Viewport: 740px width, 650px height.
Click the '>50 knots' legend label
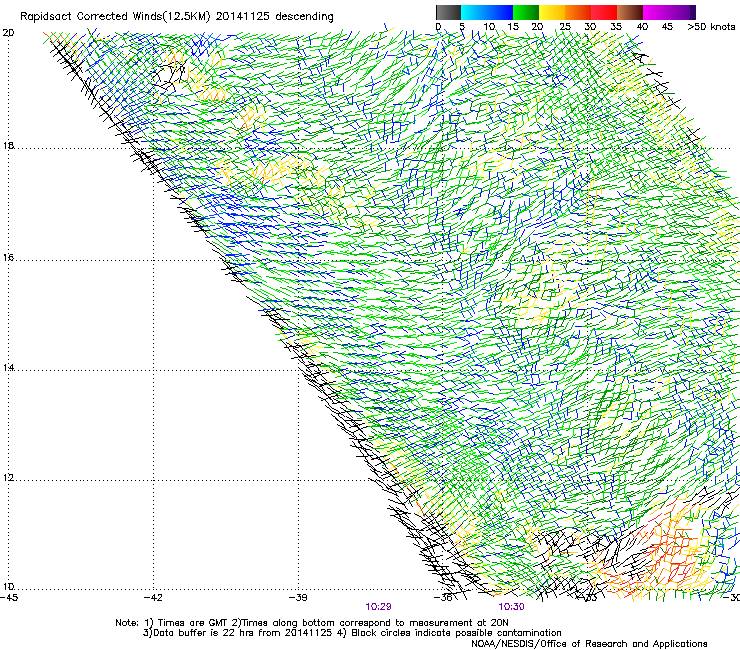tap(711, 27)
